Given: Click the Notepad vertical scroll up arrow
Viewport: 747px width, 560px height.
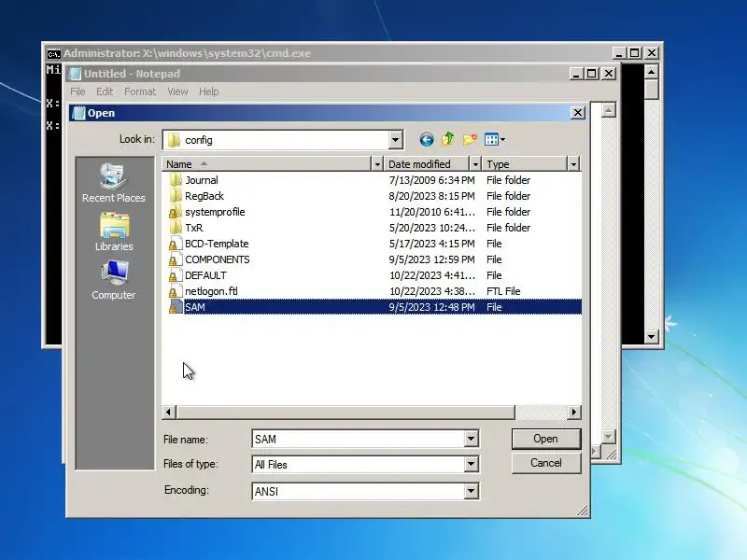Looking at the screenshot, I should pyautogui.click(x=609, y=110).
